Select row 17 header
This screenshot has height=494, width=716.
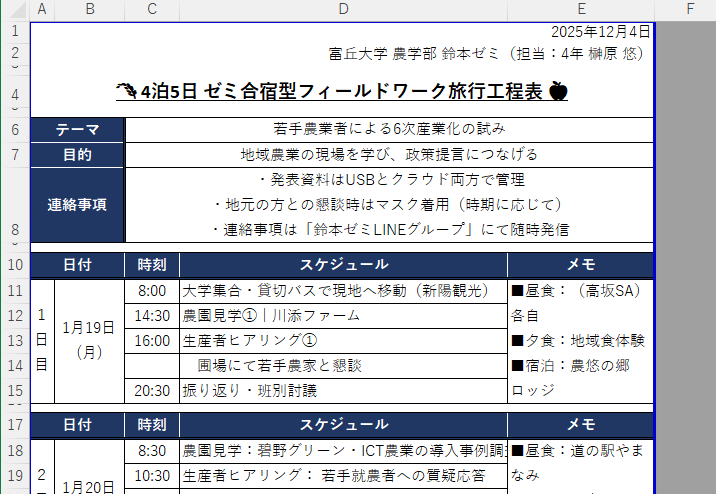pos(15,425)
